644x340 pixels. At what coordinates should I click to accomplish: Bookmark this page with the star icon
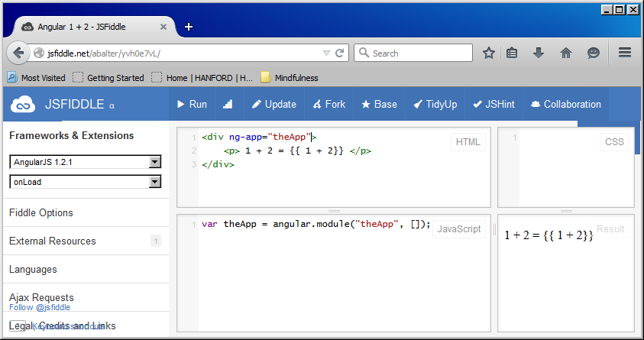click(489, 53)
